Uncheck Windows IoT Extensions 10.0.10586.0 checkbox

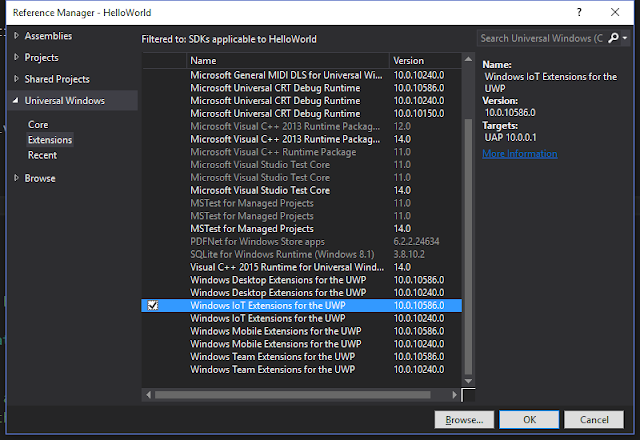153,305
